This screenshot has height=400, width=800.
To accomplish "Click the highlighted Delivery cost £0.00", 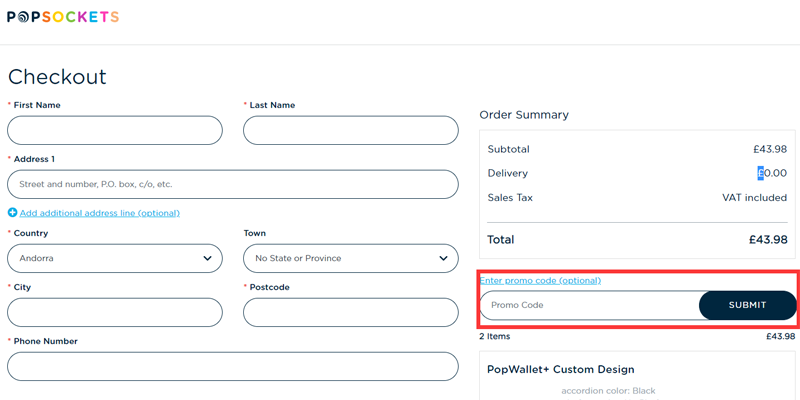I will (772, 173).
